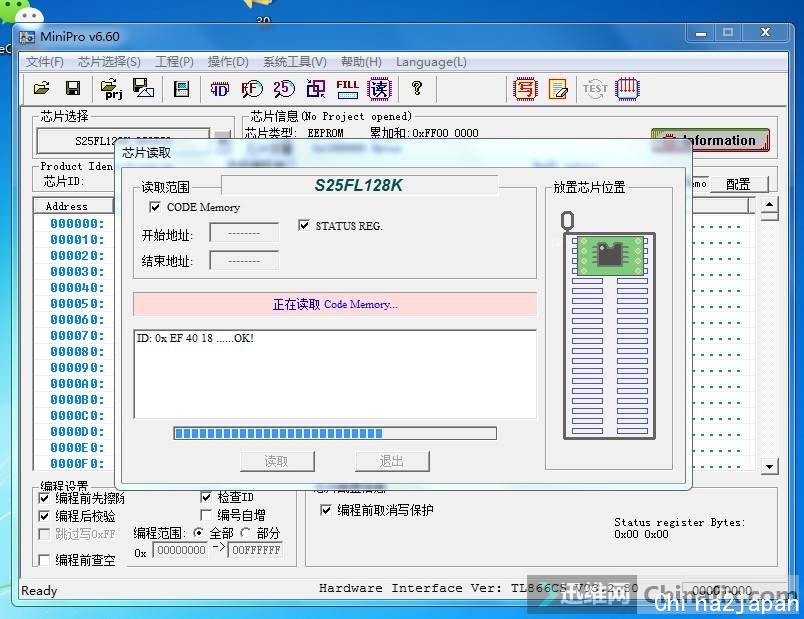Toggle 编程前取消写保护 checkbox
The image size is (804, 619).
pos(326,510)
